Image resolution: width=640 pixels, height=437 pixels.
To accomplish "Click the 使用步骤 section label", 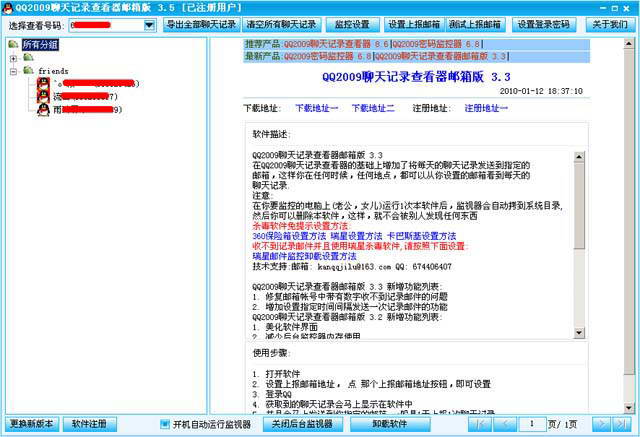I will tap(271, 353).
